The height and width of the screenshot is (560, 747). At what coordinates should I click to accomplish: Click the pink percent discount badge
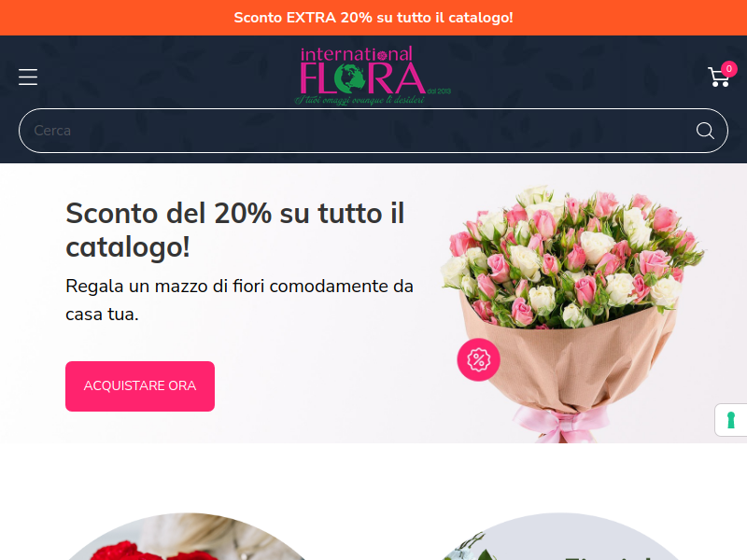coord(478,359)
